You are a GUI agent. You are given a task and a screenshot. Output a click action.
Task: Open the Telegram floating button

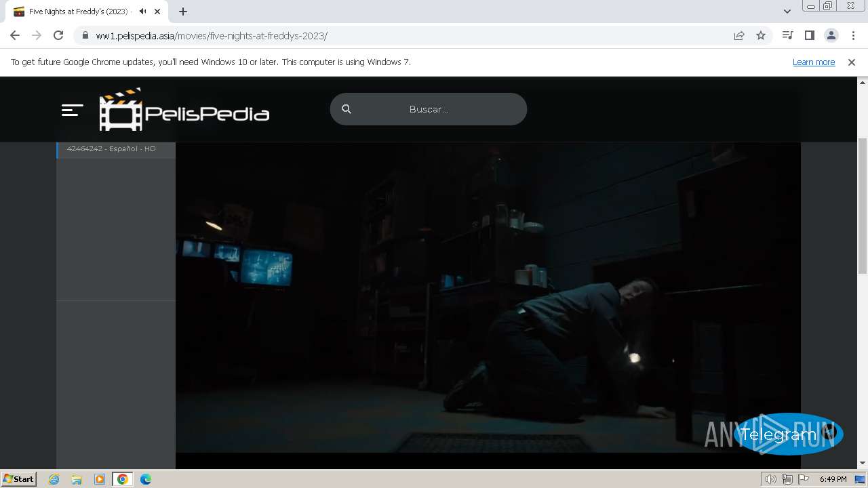pyautogui.click(x=788, y=434)
